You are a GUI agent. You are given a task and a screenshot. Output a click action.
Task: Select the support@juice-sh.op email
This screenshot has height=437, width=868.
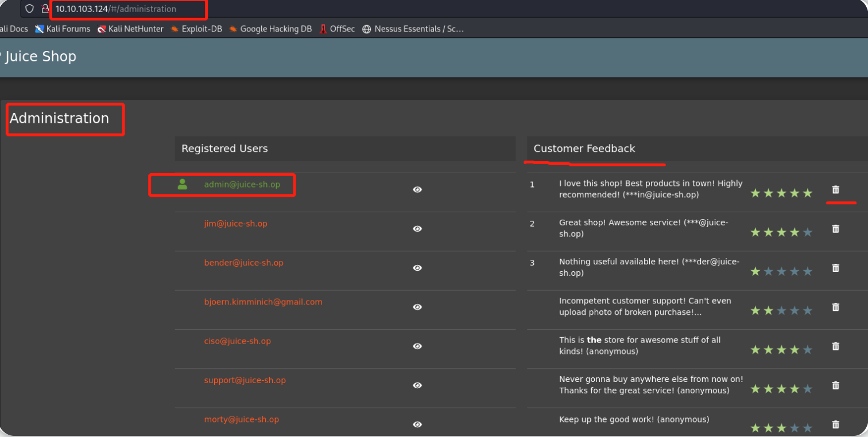click(x=245, y=380)
